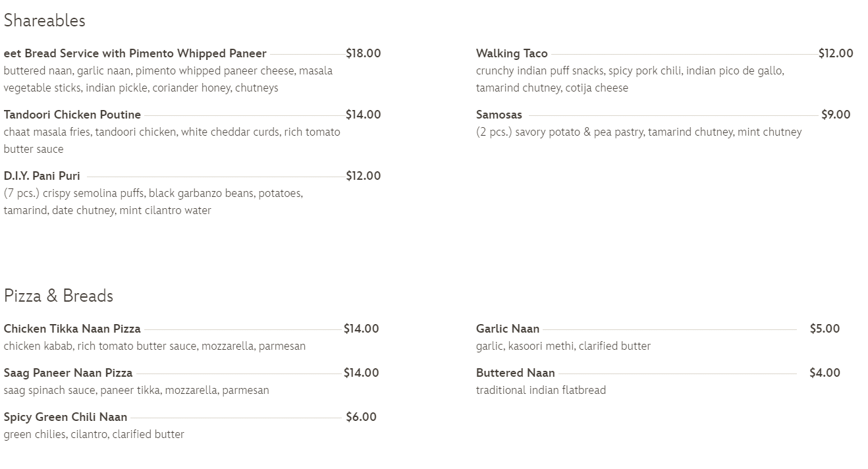Click the $9.00 Samosas price

[x=836, y=115]
